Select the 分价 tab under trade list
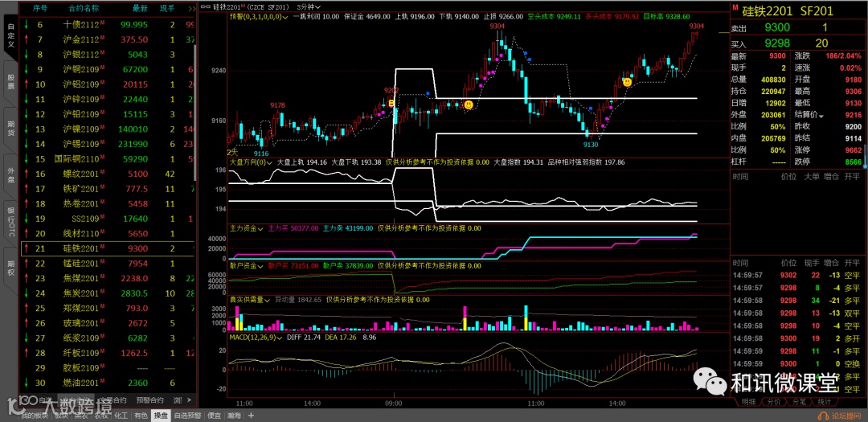This screenshot has width=868, height=422. point(773,402)
